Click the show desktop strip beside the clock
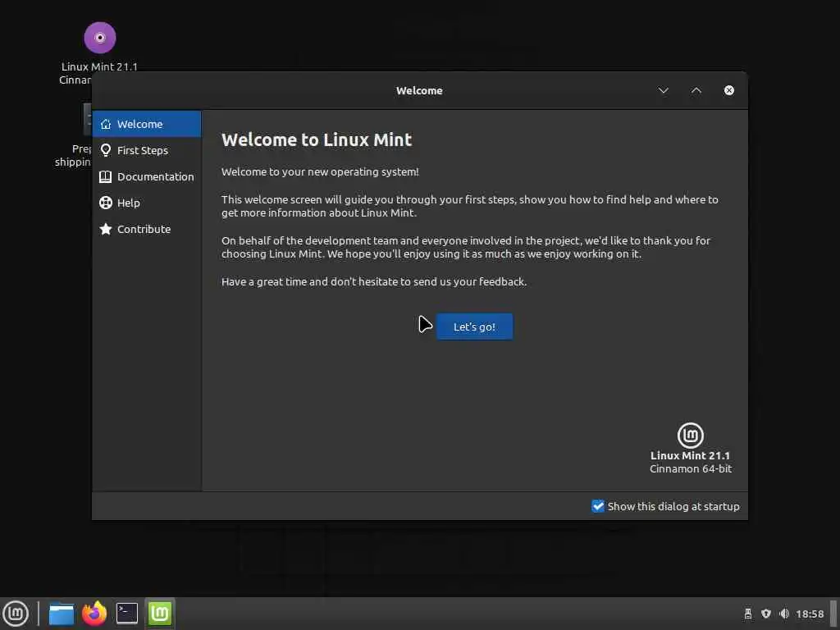 pos(833,614)
